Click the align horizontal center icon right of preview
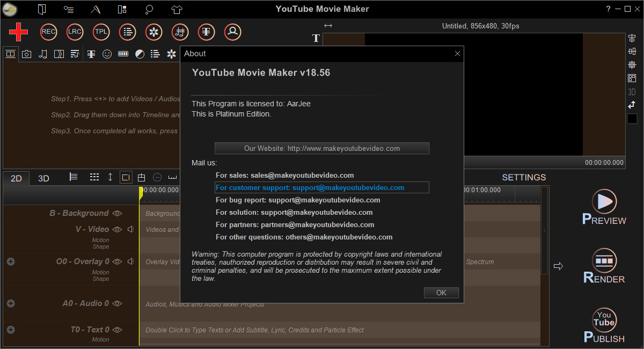 (632, 38)
